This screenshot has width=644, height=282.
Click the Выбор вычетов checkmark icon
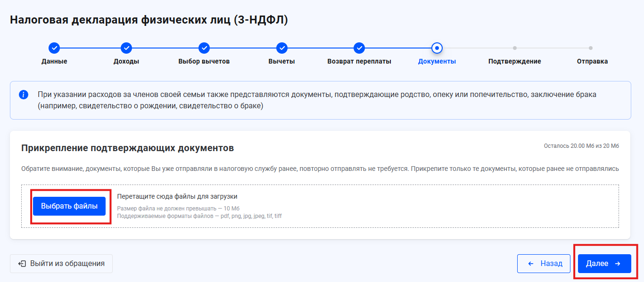click(204, 48)
